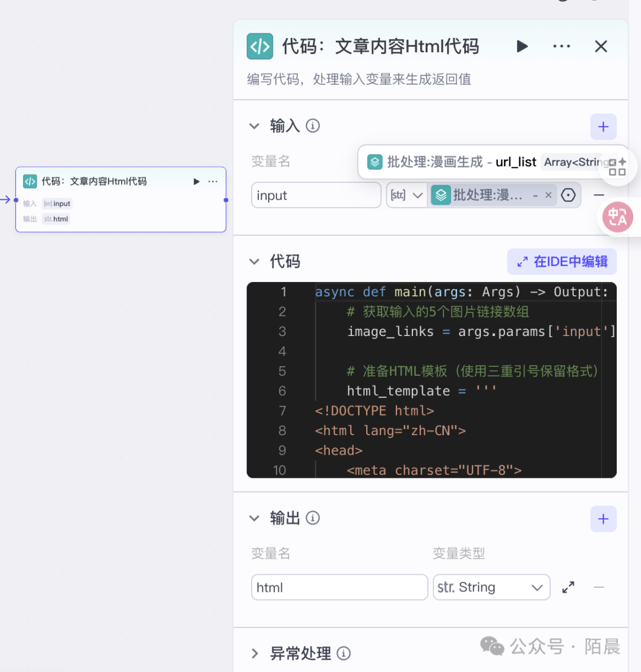This screenshot has width=641, height=672.
Task: Click code line 8 html lang tag
Action: point(391,430)
